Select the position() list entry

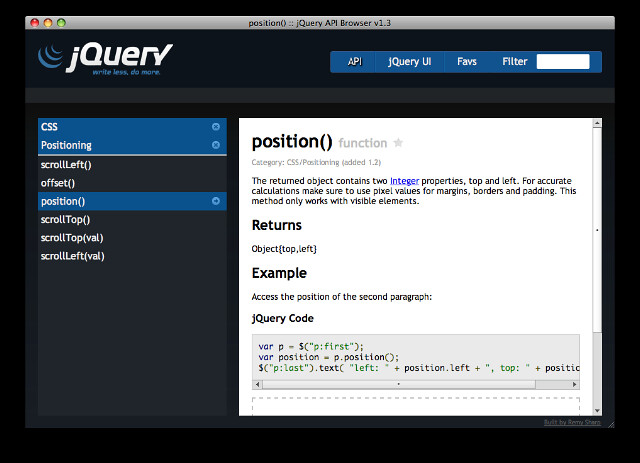132,201
